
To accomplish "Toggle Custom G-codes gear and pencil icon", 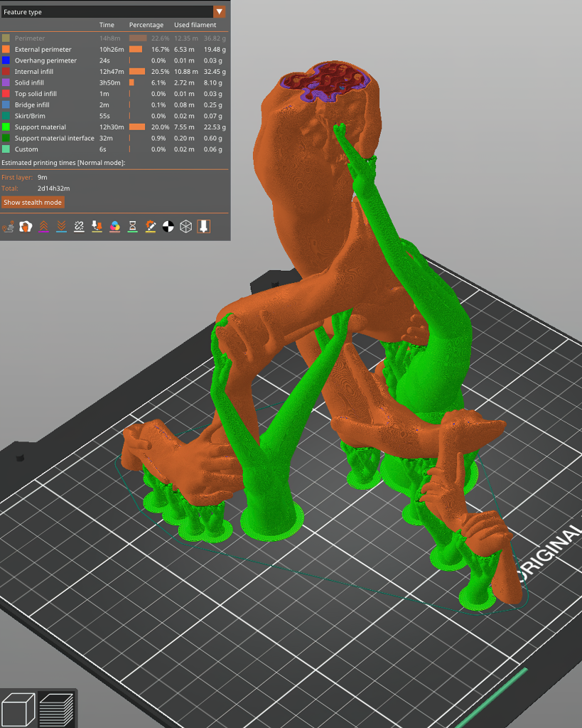I will click(x=151, y=227).
